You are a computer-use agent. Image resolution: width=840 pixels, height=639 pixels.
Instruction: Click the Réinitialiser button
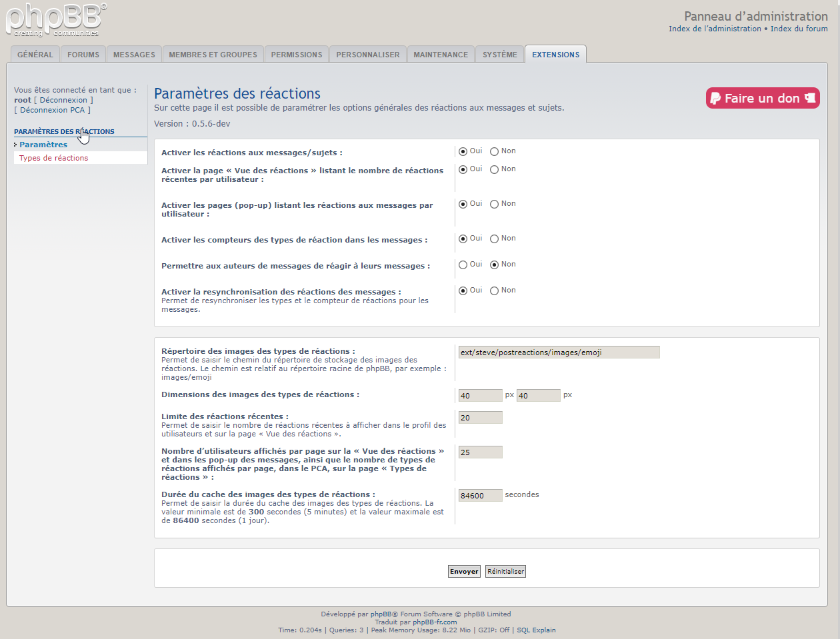click(505, 572)
